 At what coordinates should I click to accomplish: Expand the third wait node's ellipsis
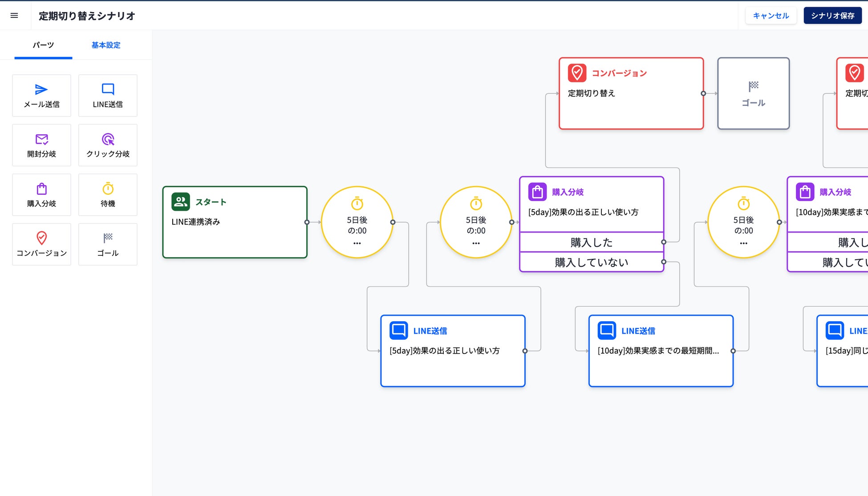click(x=743, y=243)
